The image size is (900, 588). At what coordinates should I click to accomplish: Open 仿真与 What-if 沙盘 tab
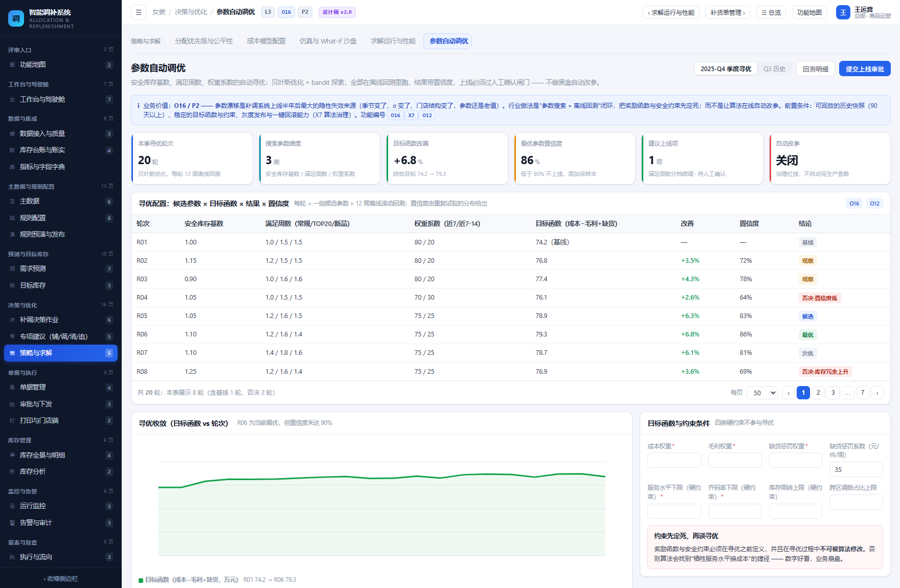[328, 41]
